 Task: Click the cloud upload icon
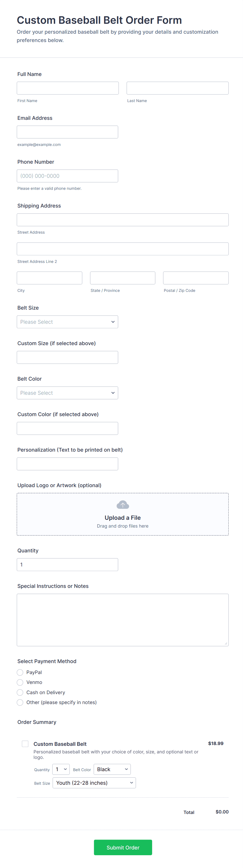123,504
